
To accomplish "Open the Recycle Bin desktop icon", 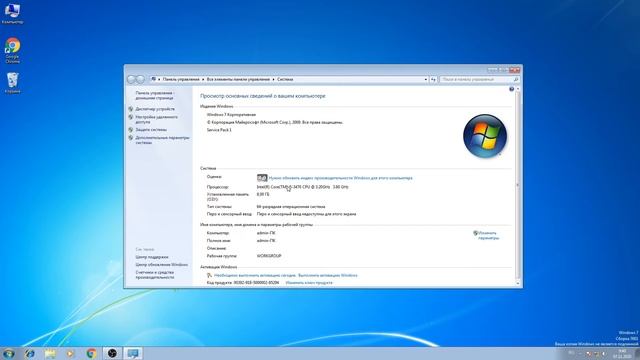I will 12,82.
